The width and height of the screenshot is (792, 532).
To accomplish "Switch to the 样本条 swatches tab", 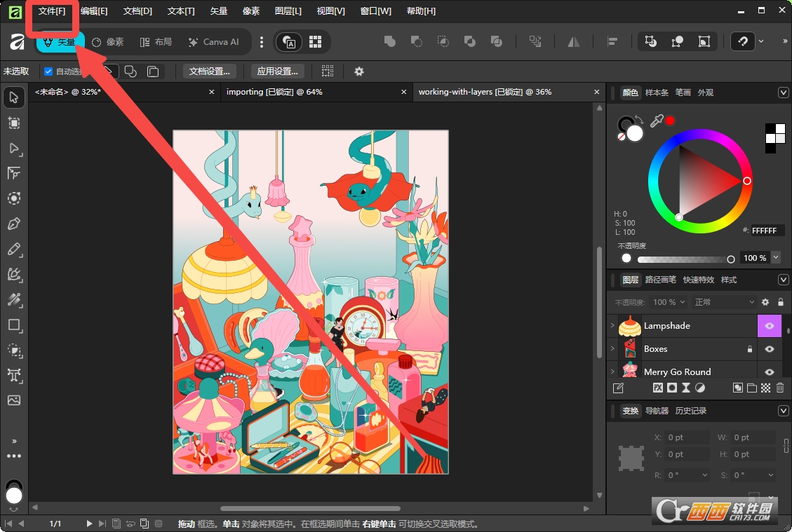I will (x=657, y=93).
